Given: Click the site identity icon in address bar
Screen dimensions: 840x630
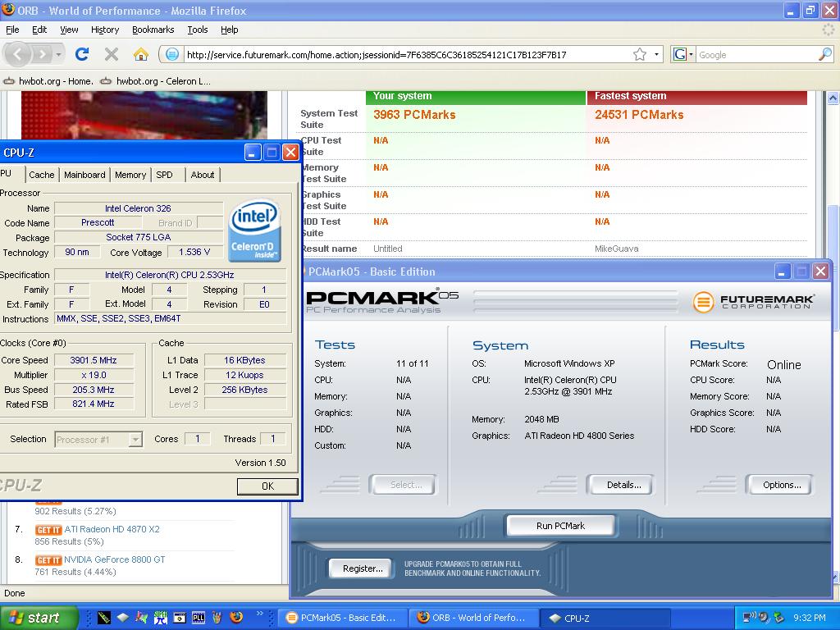Looking at the screenshot, I should pos(171,54).
